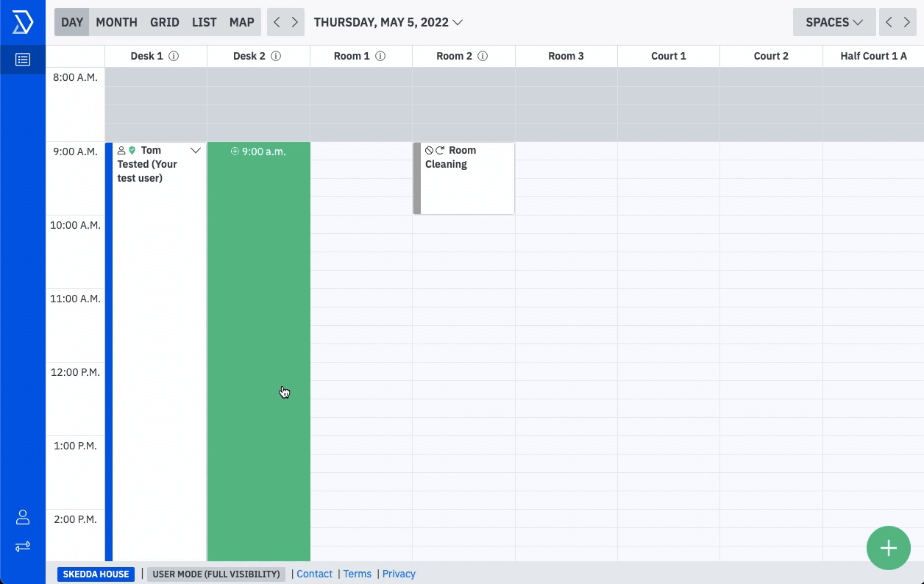
Task: Show next spaces arrow
Action: point(907,22)
